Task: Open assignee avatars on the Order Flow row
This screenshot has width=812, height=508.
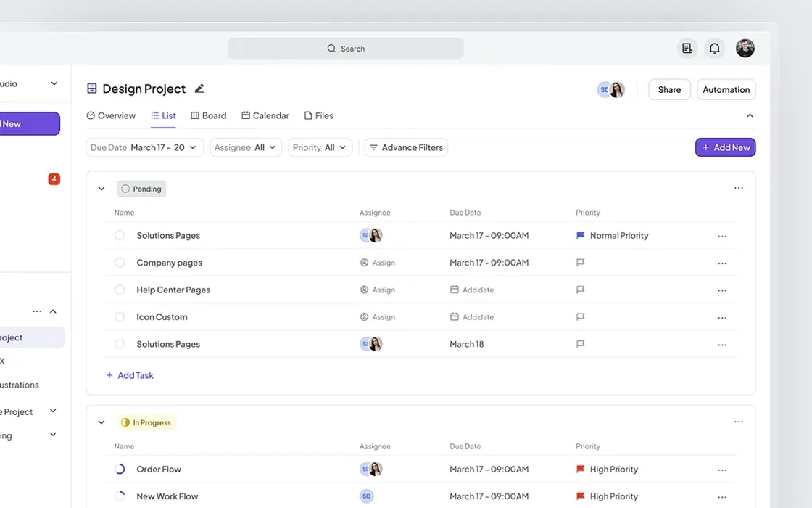Action: coord(370,469)
